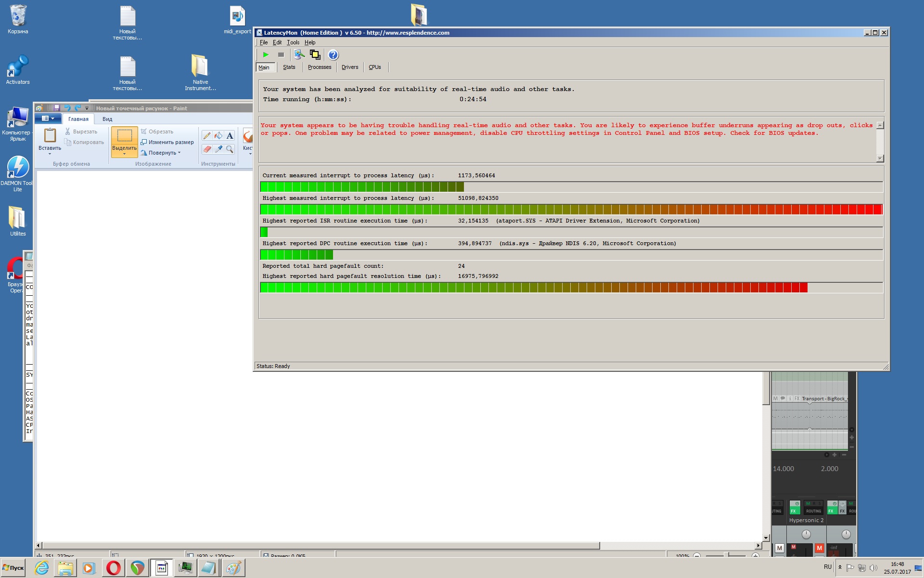Toggle the Hypersonic 2 FX power button

pos(797,504)
